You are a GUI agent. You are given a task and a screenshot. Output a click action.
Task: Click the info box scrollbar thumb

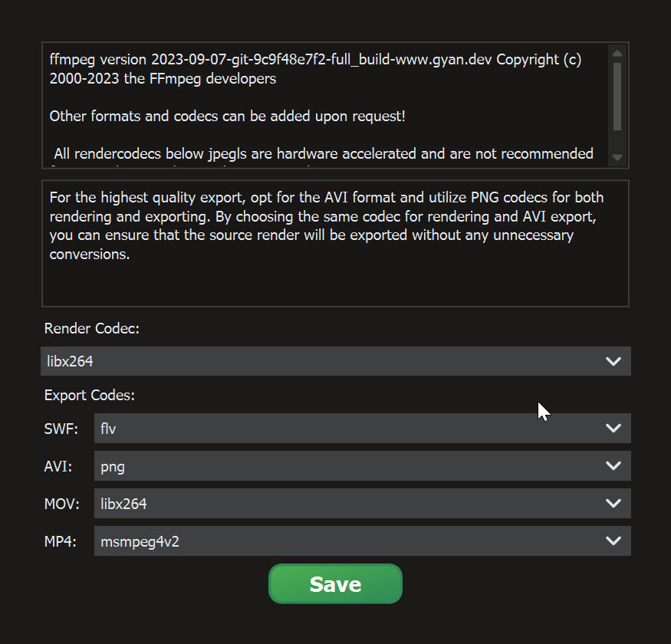tap(617, 96)
